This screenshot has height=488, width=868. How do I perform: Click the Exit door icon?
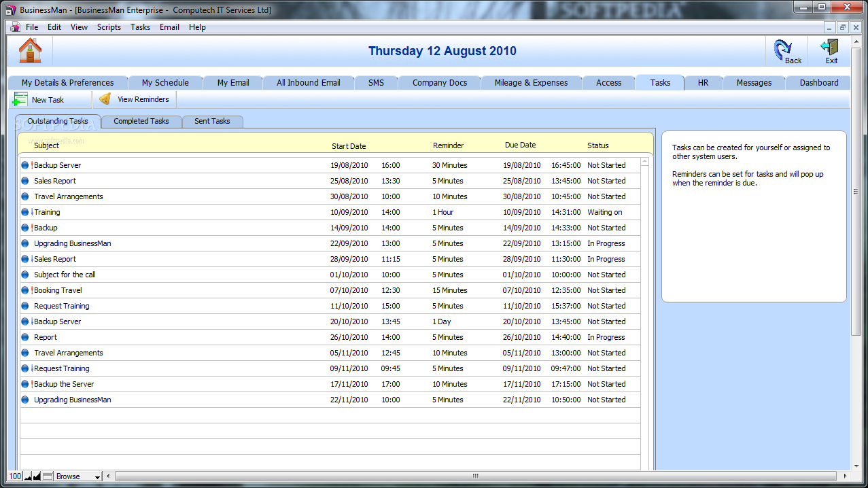click(x=830, y=47)
